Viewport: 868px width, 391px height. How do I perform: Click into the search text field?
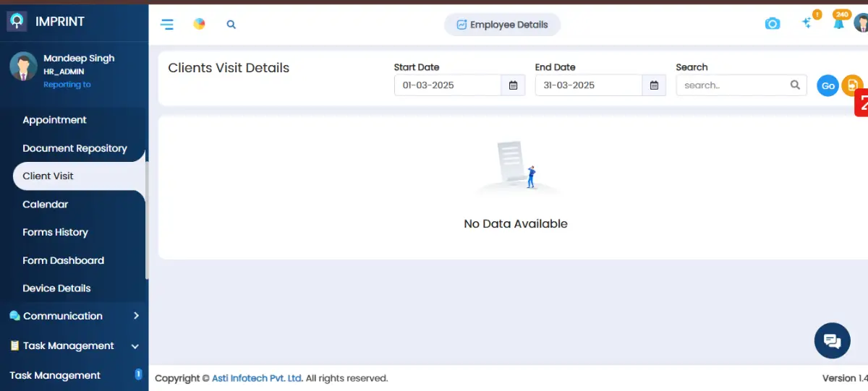(x=732, y=85)
